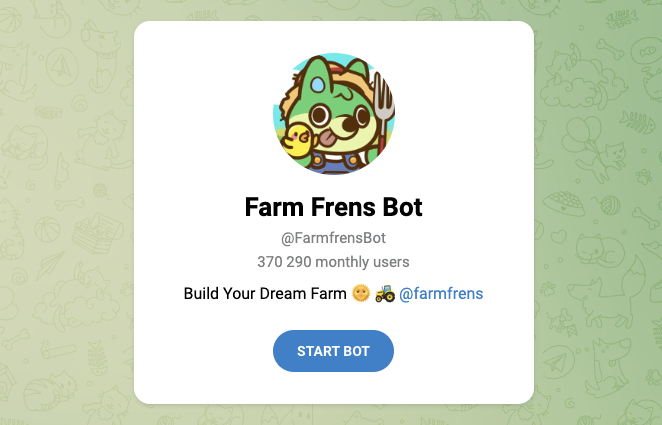The image size is (662, 425).
Task: Click the tractor emoji in the description
Action: [385, 293]
